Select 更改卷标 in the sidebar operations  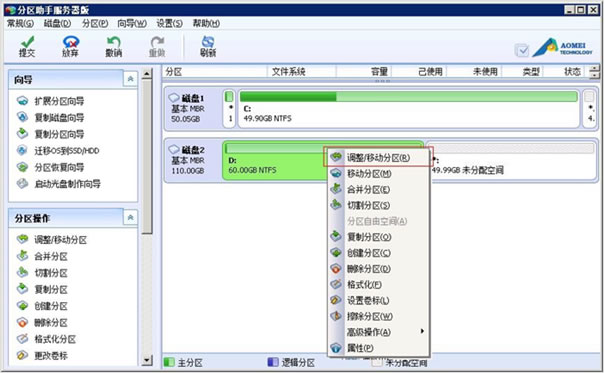42,356
